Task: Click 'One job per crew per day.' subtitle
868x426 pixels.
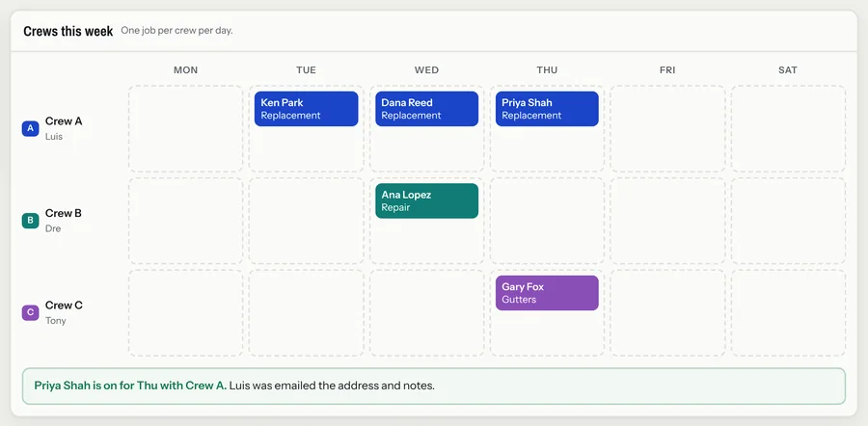Action: (x=176, y=31)
